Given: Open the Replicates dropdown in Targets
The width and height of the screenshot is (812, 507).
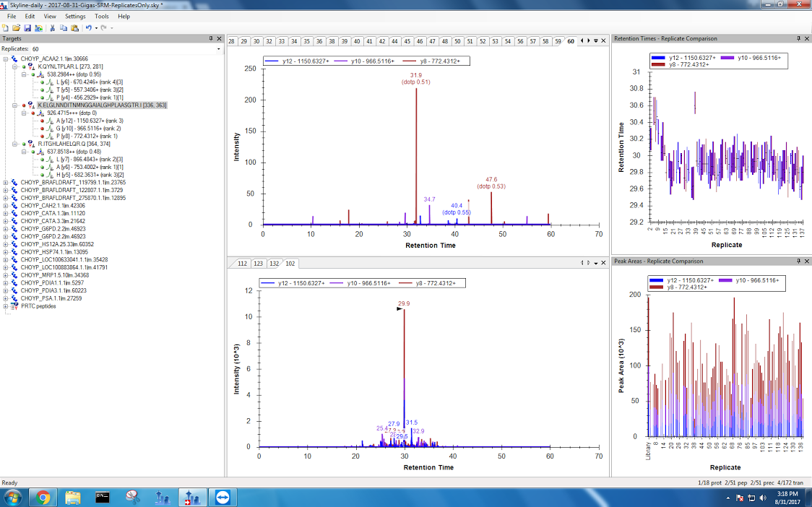Looking at the screenshot, I should (x=218, y=49).
